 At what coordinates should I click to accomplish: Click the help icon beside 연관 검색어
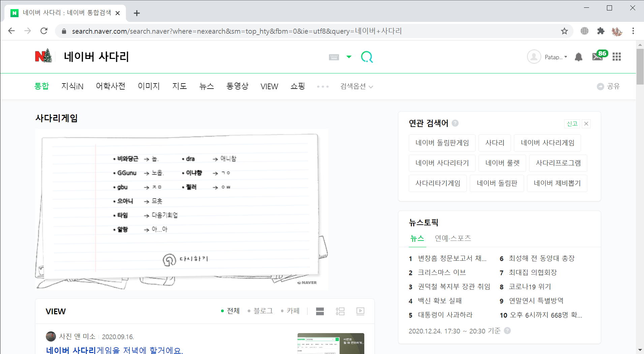tap(455, 123)
